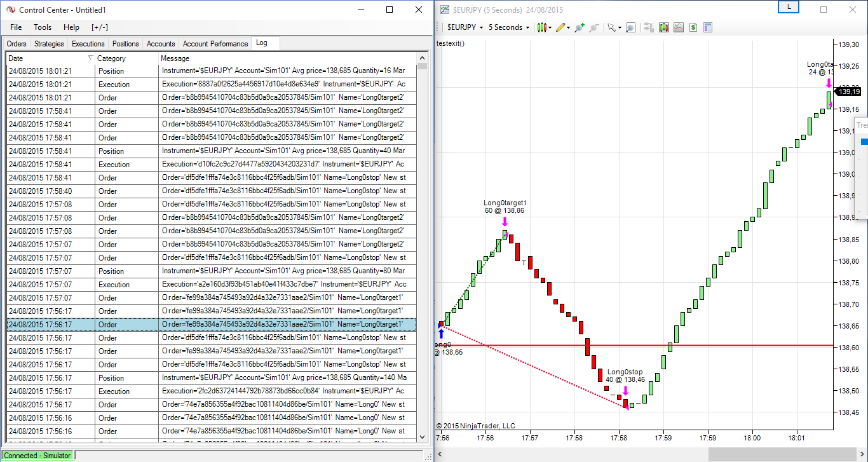Switch to the Account Performance tab

pyautogui.click(x=215, y=44)
